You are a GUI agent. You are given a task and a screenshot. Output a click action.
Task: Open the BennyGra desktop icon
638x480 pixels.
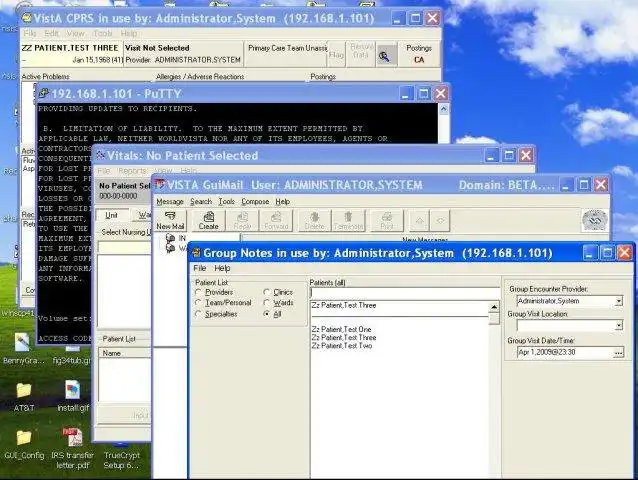pyautogui.click(x=23, y=348)
